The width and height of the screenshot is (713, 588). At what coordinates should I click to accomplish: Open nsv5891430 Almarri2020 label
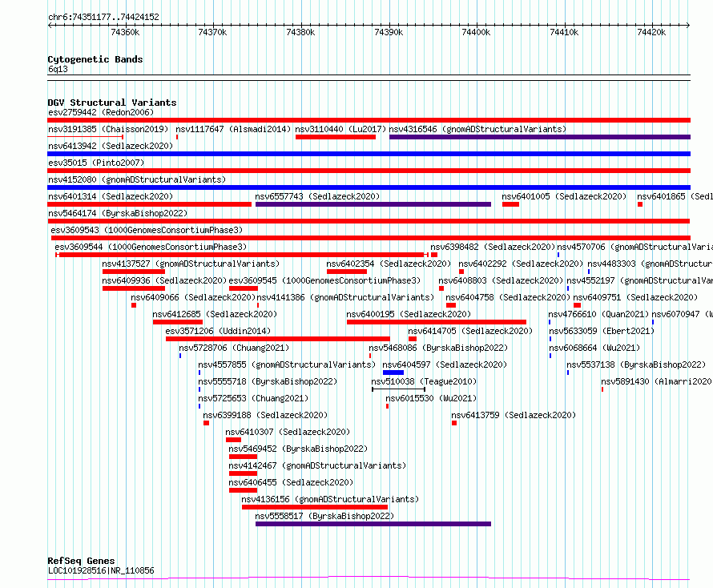point(656,381)
